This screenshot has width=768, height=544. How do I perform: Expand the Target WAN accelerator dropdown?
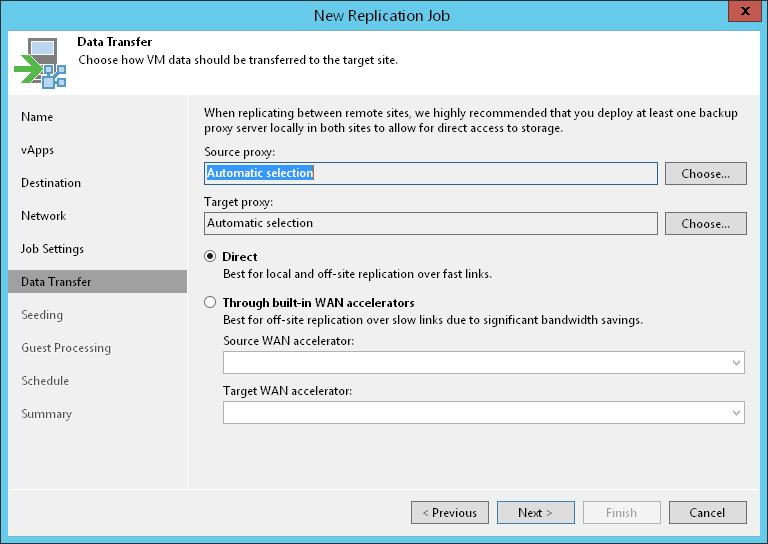(x=483, y=412)
